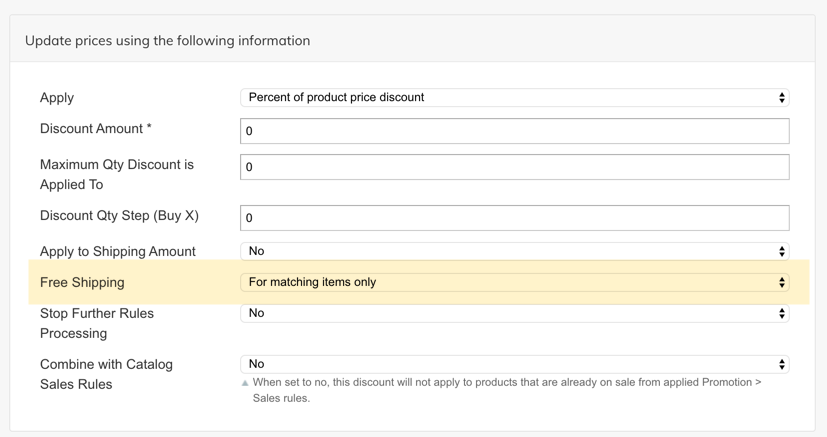Viewport: 827px width, 437px height.
Task: Open the Apply to Shipping Amount dropdown
Action: pyautogui.click(x=514, y=252)
